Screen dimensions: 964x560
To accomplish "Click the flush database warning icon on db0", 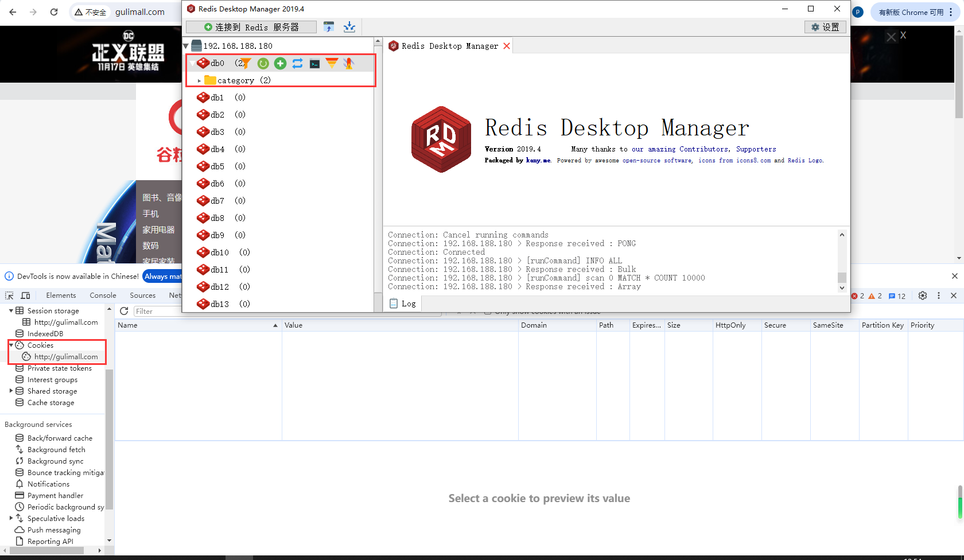I will [x=349, y=63].
